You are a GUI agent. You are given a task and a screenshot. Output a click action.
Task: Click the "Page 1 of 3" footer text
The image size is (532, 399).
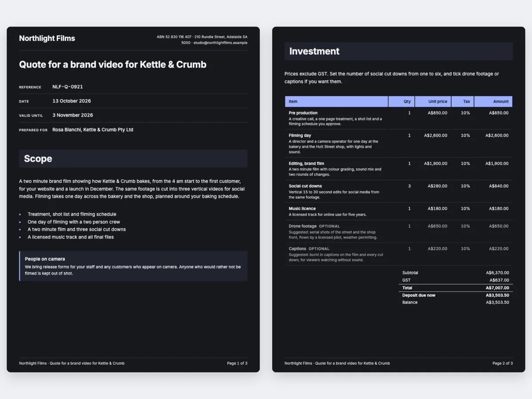[237, 364]
